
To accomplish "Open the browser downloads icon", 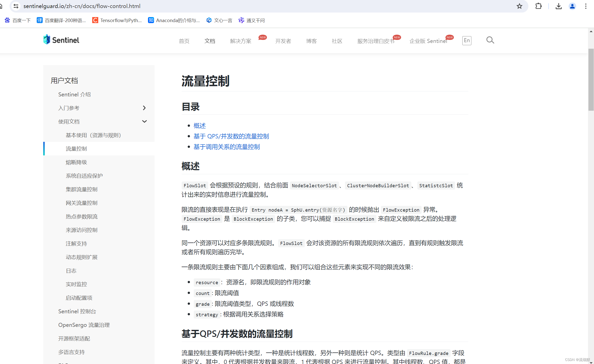I will point(559,6).
